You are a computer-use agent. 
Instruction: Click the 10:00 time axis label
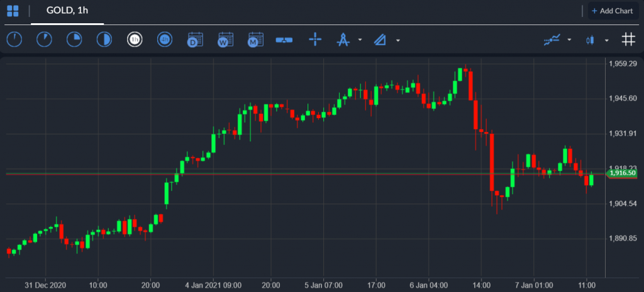pos(97,284)
